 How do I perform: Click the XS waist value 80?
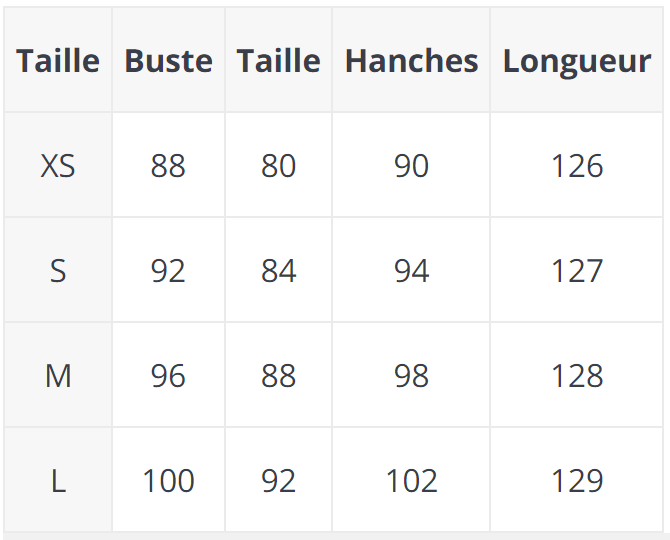(x=278, y=166)
